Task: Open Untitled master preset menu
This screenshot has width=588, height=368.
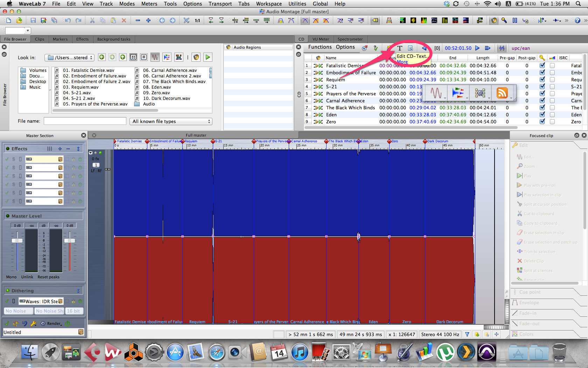Action: [81, 332]
